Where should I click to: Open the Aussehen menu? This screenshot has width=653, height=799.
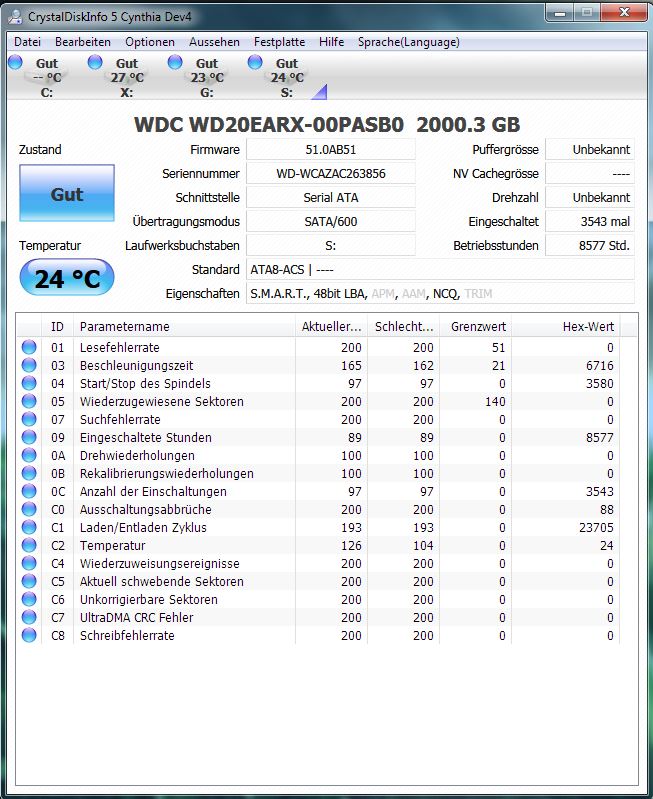click(214, 42)
